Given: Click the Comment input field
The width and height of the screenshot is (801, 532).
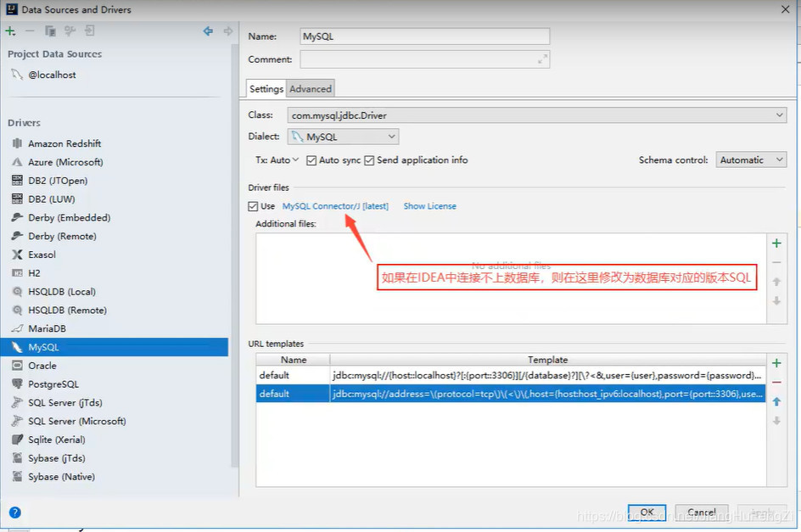Looking at the screenshot, I should click(x=425, y=59).
